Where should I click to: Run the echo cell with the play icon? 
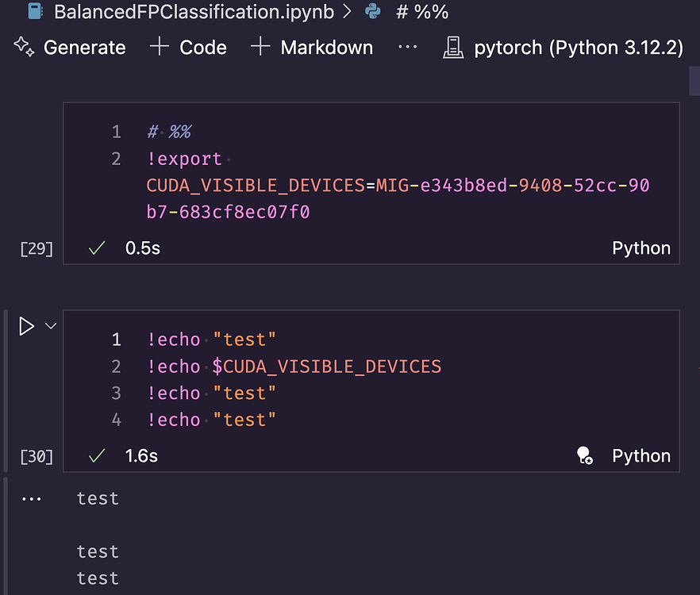(26, 326)
